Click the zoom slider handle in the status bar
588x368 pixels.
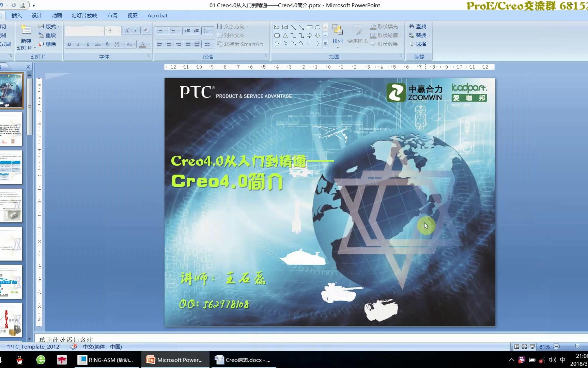point(577,347)
